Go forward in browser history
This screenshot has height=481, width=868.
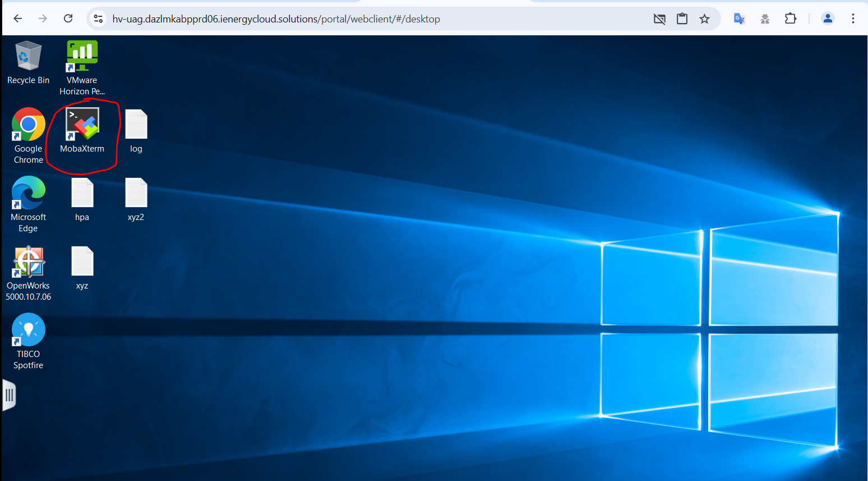(43, 19)
